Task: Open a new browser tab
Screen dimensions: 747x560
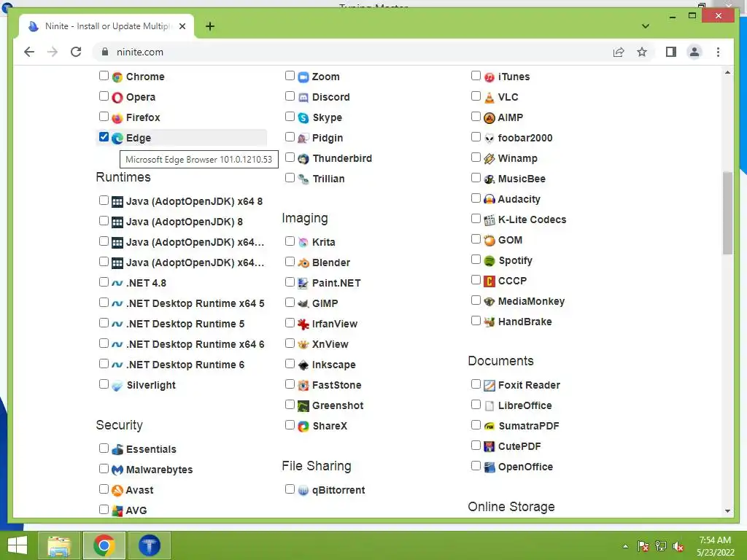Action: (x=210, y=26)
